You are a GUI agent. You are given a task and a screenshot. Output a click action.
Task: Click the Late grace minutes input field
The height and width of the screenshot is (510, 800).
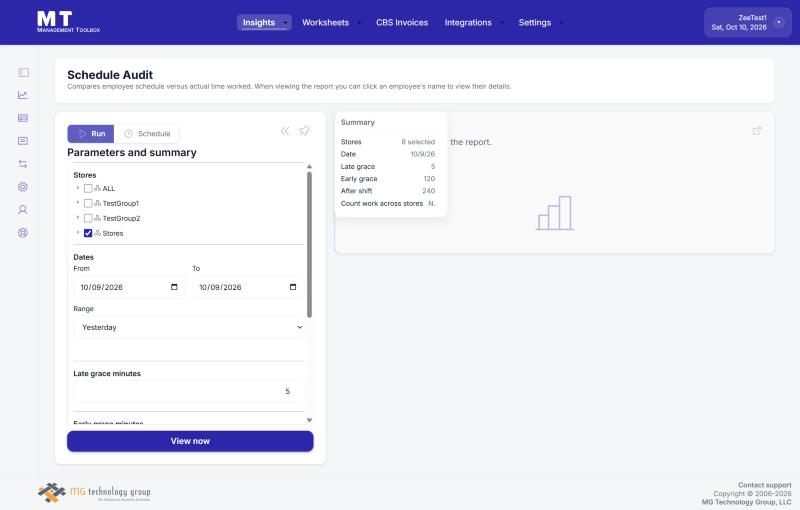[189, 391]
